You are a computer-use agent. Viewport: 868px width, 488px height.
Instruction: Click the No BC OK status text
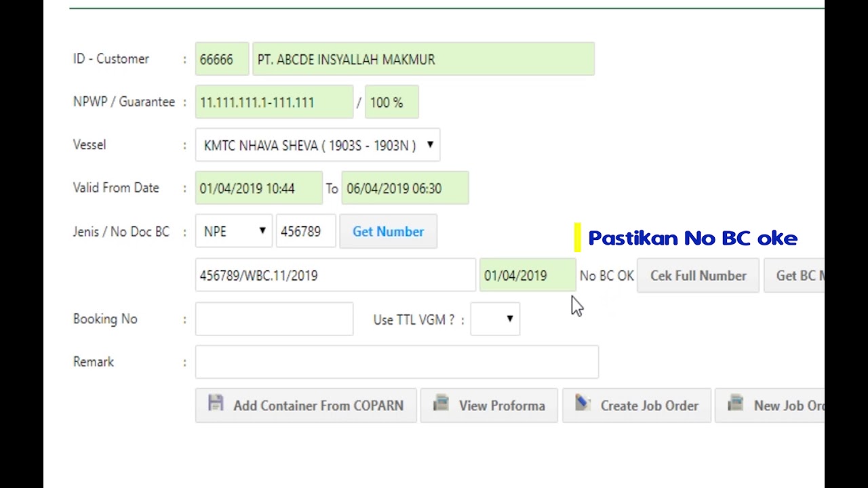pyautogui.click(x=606, y=276)
